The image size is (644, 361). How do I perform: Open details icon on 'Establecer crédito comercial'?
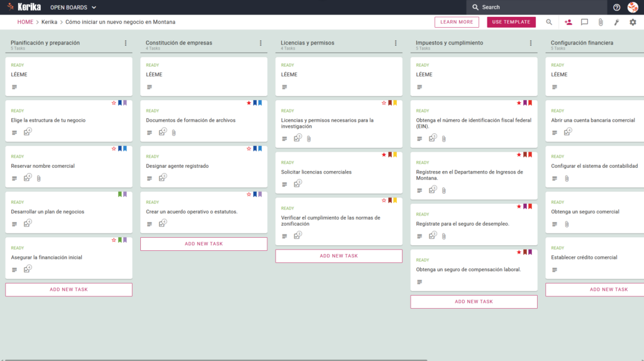[x=555, y=270]
